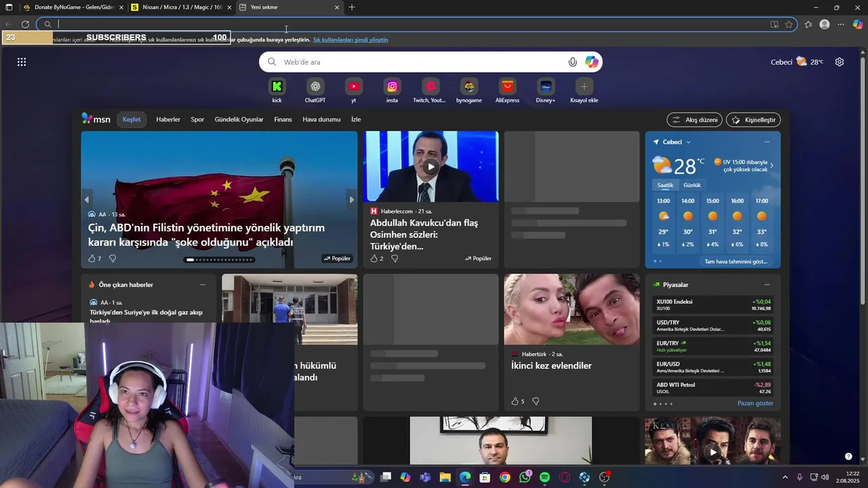This screenshot has height=488, width=868.
Task: Open Spotify from the taskbar
Action: [x=545, y=477]
